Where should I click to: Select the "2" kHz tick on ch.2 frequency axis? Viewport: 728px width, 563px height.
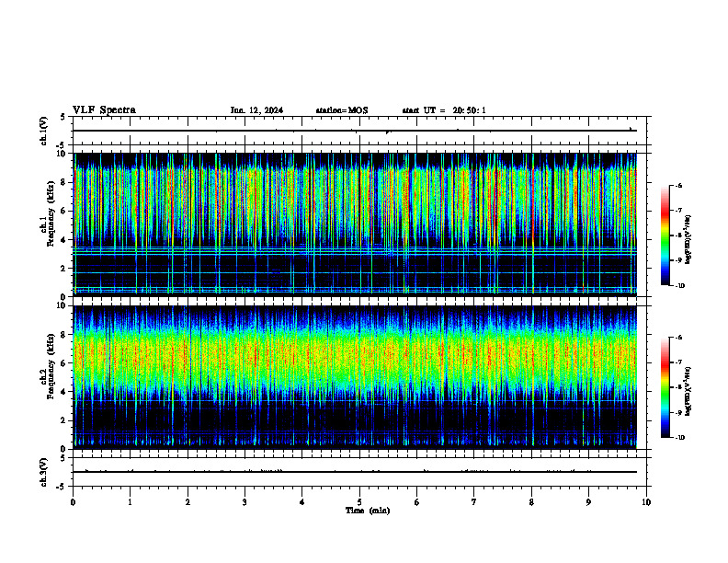64,420
